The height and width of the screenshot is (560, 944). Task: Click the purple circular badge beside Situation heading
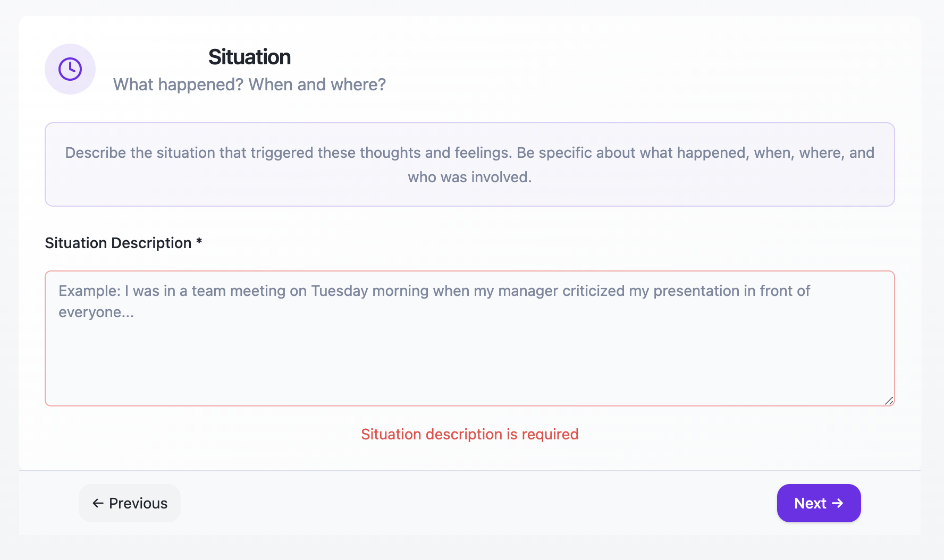(70, 69)
